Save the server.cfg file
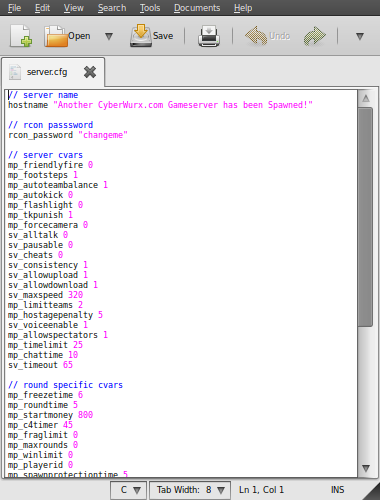This screenshot has height=500, width=380. (152, 36)
